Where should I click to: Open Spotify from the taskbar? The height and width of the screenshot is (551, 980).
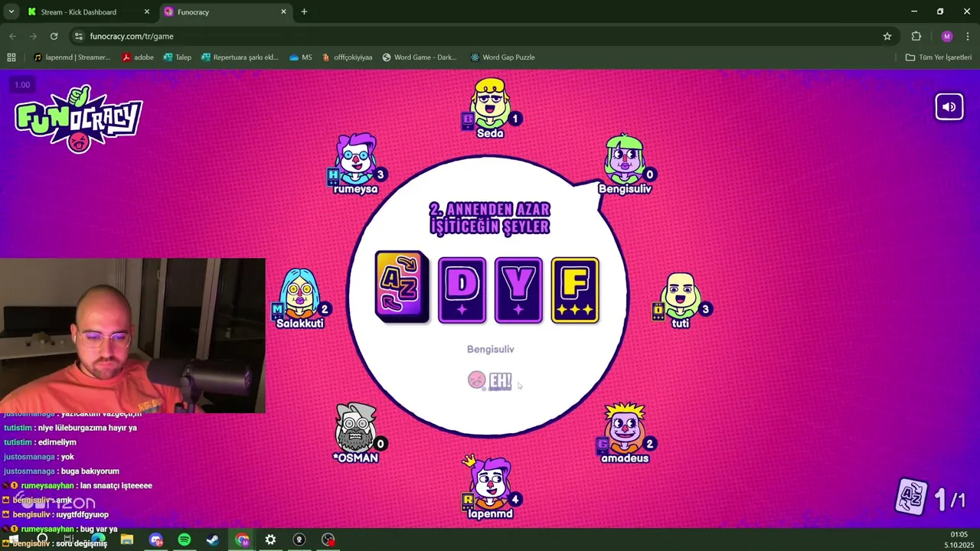185,540
